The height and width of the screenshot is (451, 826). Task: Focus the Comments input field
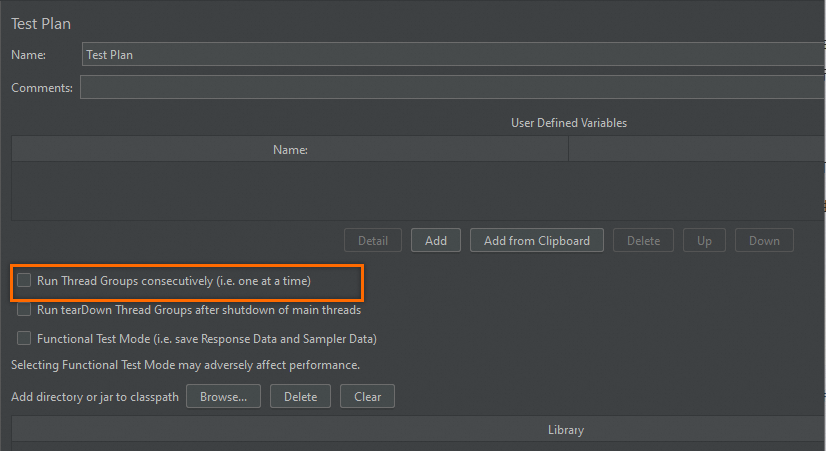[x=450, y=88]
